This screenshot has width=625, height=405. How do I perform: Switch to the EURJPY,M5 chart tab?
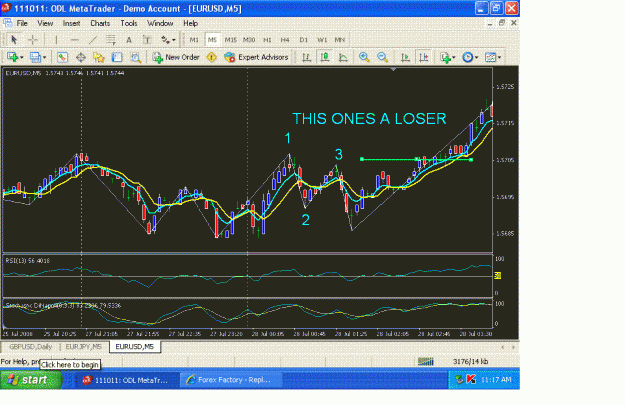click(x=83, y=347)
